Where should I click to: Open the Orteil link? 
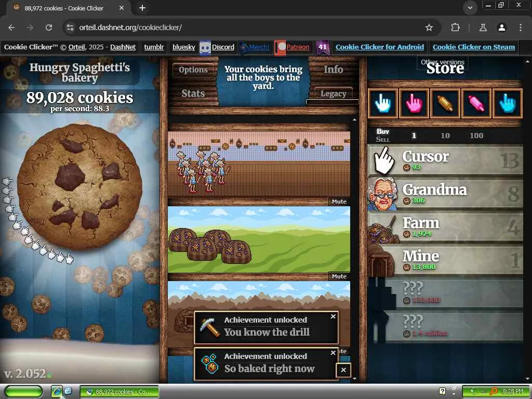click(x=76, y=47)
